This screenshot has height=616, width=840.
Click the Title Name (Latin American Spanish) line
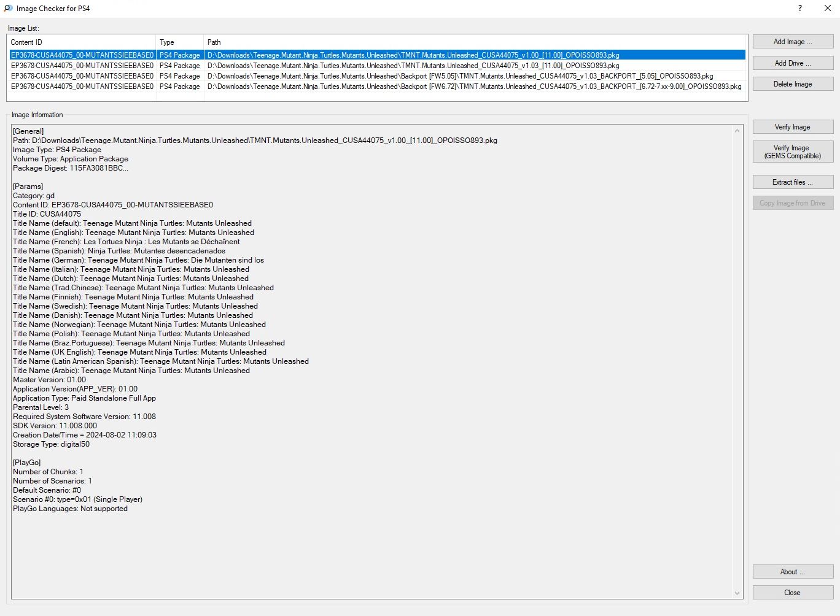pyautogui.click(x=161, y=361)
